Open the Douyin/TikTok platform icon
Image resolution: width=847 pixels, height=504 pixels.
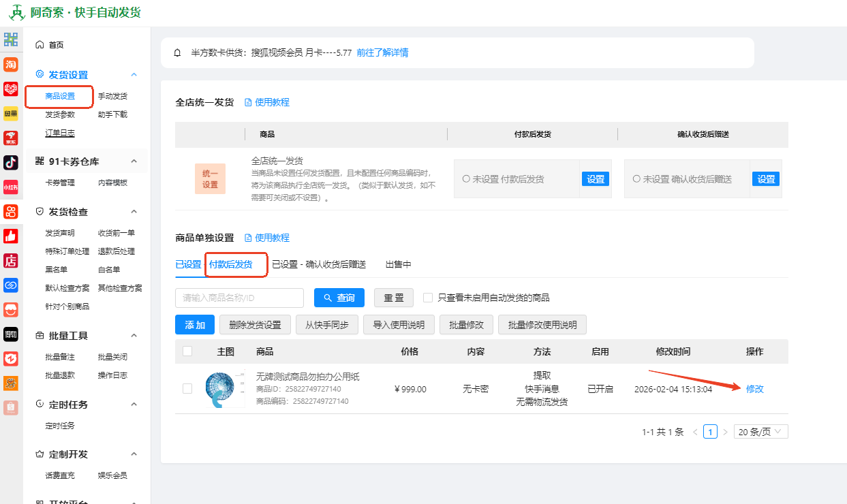pyautogui.click(x=11, y=162)
